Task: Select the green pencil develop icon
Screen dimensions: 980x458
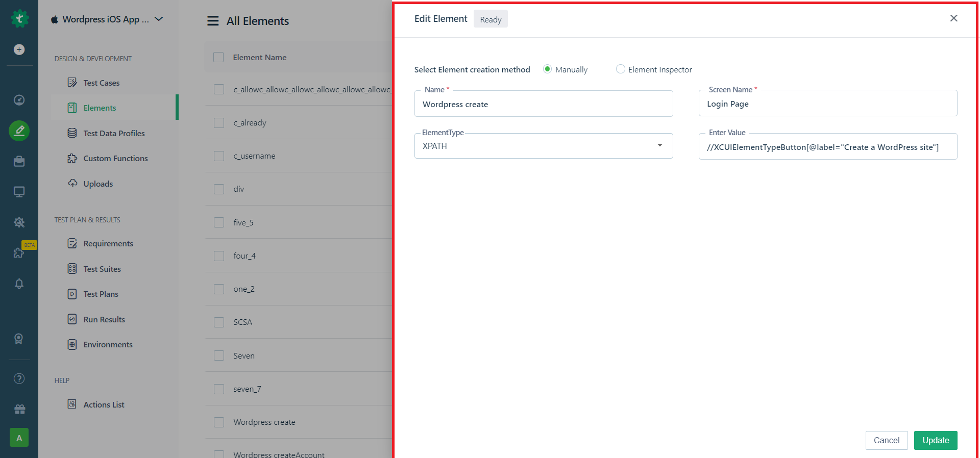Action: pos(19,131)
